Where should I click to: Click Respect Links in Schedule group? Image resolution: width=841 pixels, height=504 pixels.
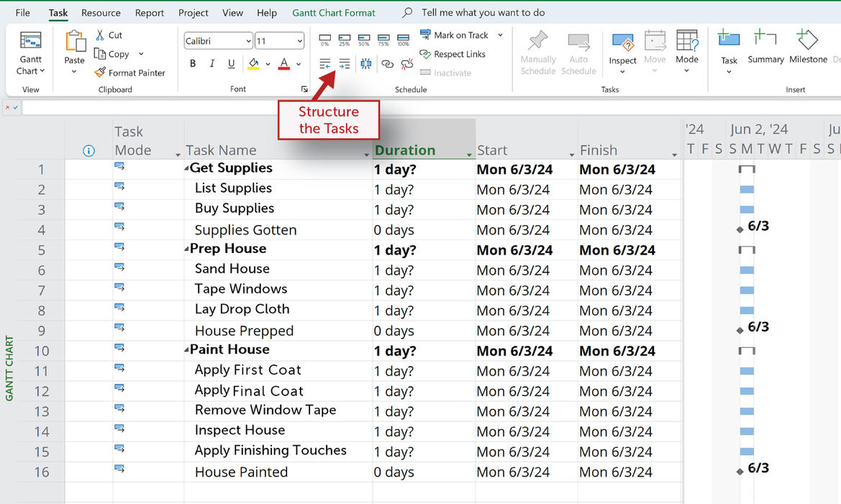pyautogui.click(x=453, y=54)
